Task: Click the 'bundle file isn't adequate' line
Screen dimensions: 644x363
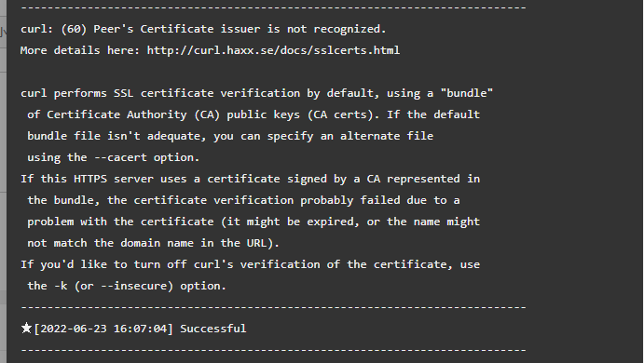Action: tap(230, 136)
